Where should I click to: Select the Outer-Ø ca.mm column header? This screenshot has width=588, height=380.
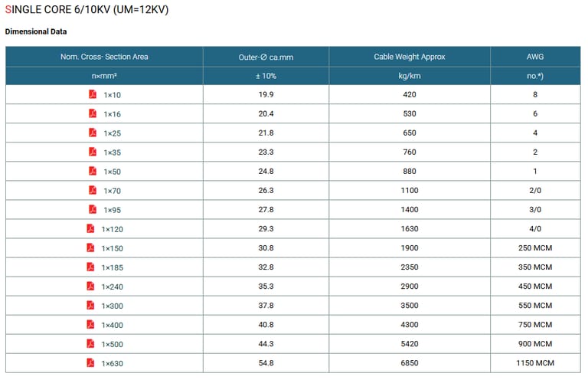266,57
